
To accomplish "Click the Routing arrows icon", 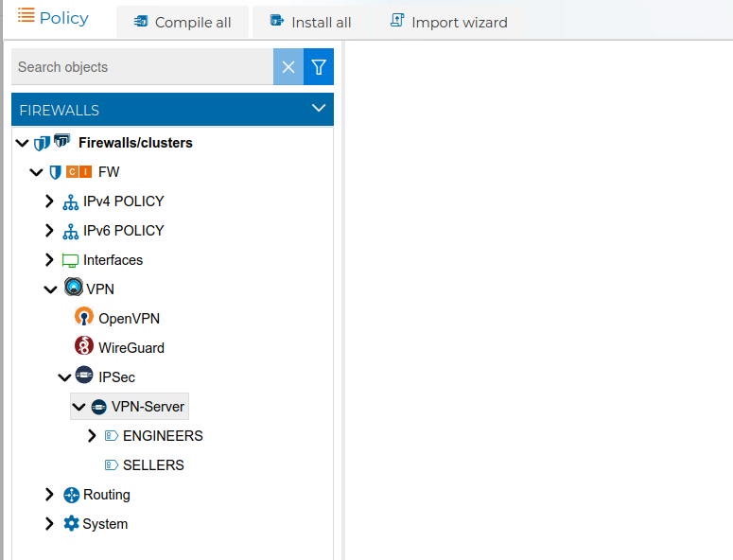I will (x=72, y=495).
